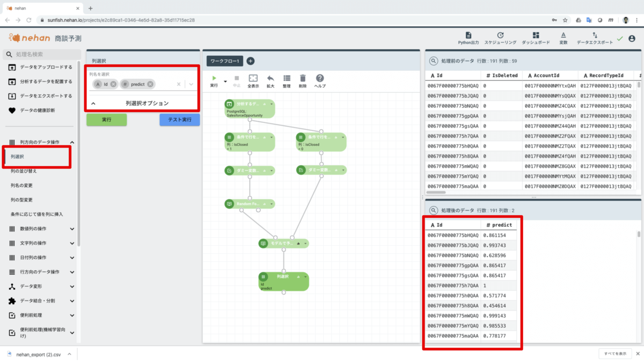Expand 便利前処理 category
This screenshot has height=362, width=644.
click(x=72, y=315)
